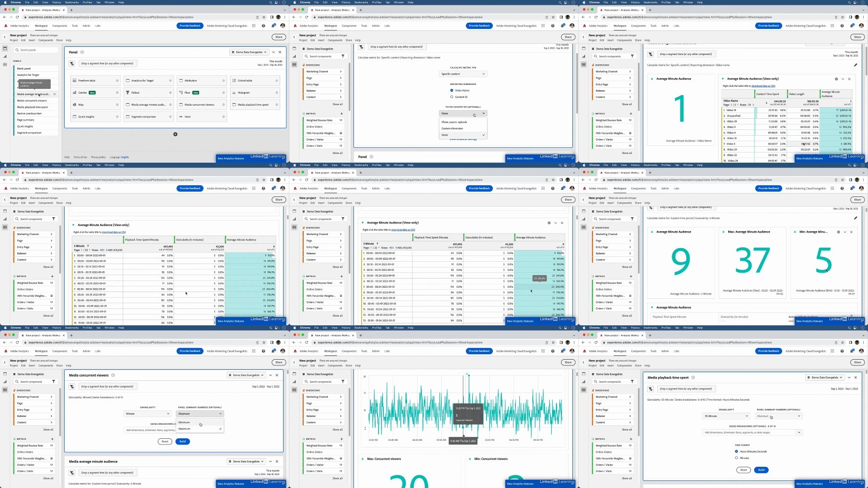The height and width of the screenshot is (488, 868).
Task: Click the Max: Concurrent viewers title
Action: (x=384, y=459)
